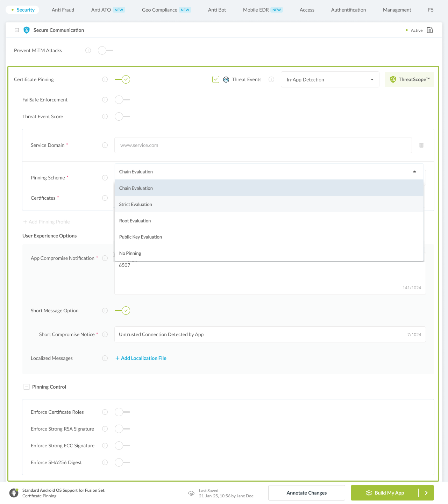Click the Secure Communication shield icon

click(27, 30)
